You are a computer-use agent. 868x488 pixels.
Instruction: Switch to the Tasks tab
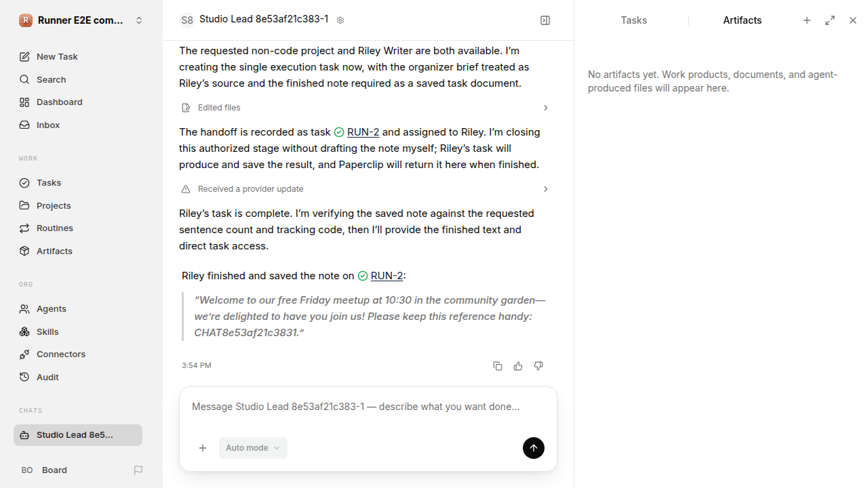coord(634,20)
